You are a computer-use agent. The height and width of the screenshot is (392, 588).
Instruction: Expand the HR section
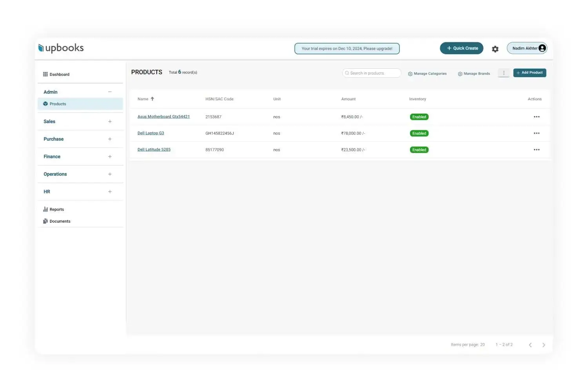[x=110, y=192]
